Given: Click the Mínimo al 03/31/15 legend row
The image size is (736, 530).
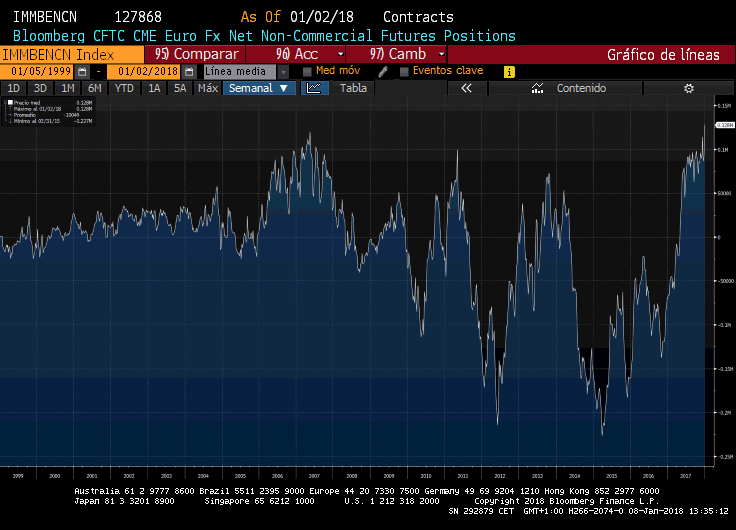Looking at the screenshot, I should (x=50, y=121).
